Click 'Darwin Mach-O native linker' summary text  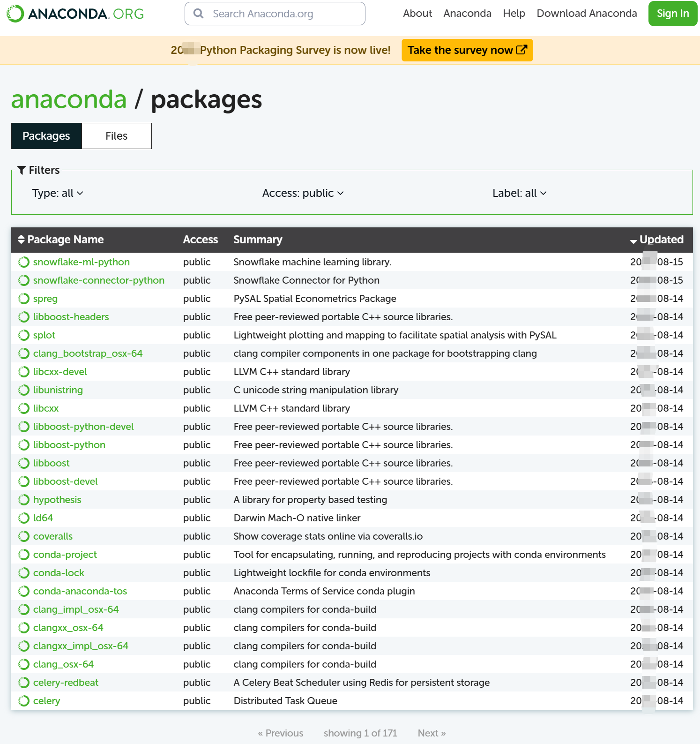point(297,518)
